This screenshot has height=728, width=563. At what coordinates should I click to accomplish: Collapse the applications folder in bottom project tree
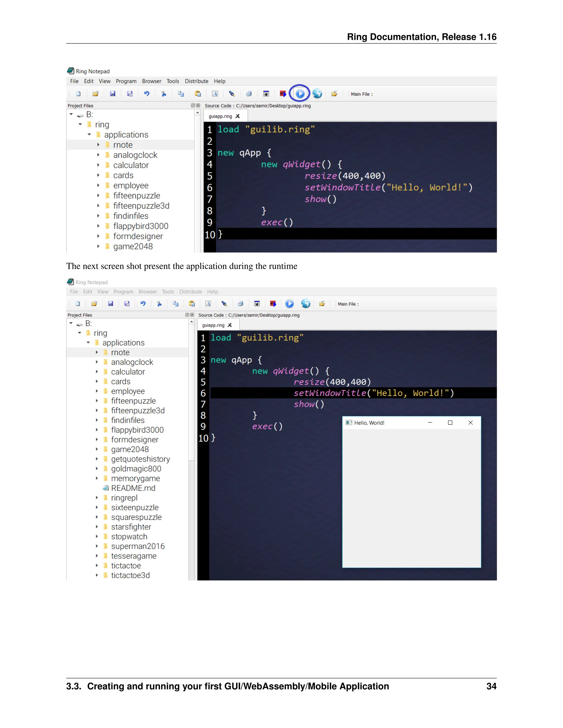pos(89,342)
